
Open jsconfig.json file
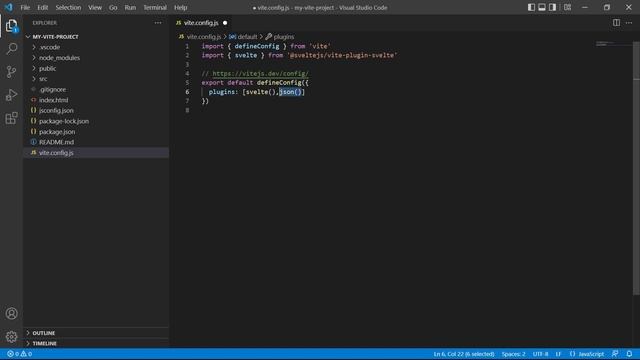[x=96, y=111]
